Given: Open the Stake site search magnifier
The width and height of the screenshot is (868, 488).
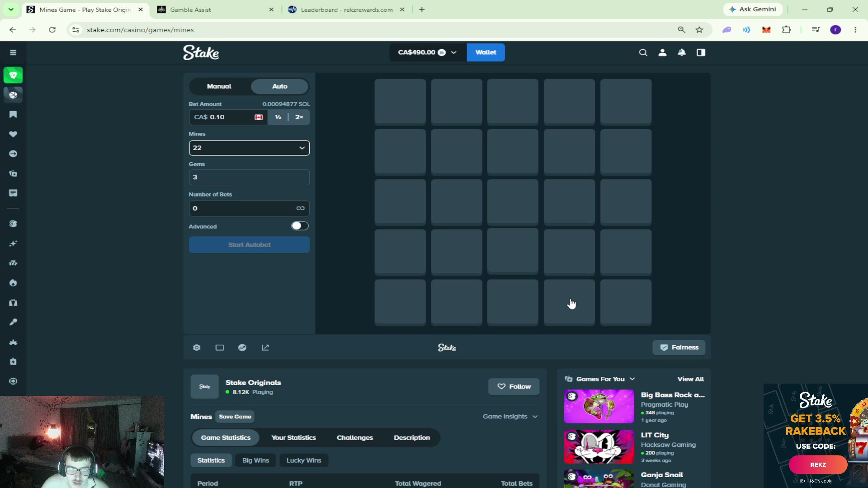Looking at the screenshot, I should tap(643, 52).
